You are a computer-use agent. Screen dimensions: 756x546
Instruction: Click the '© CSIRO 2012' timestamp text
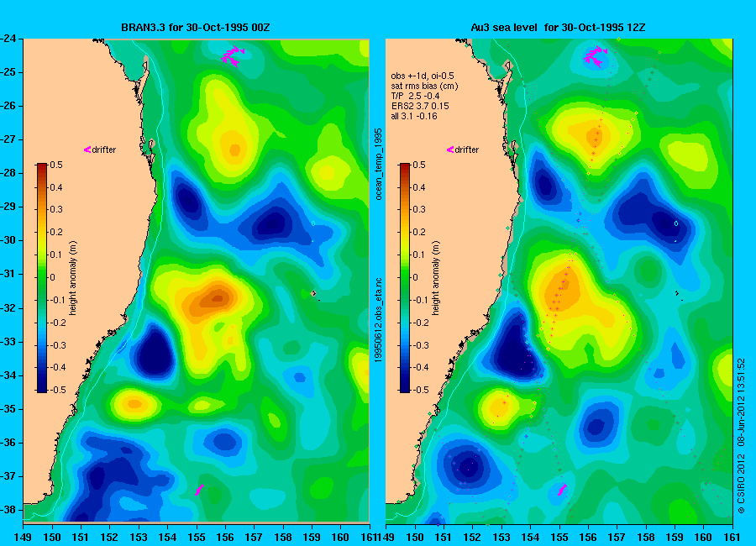(x=742, y=436)
